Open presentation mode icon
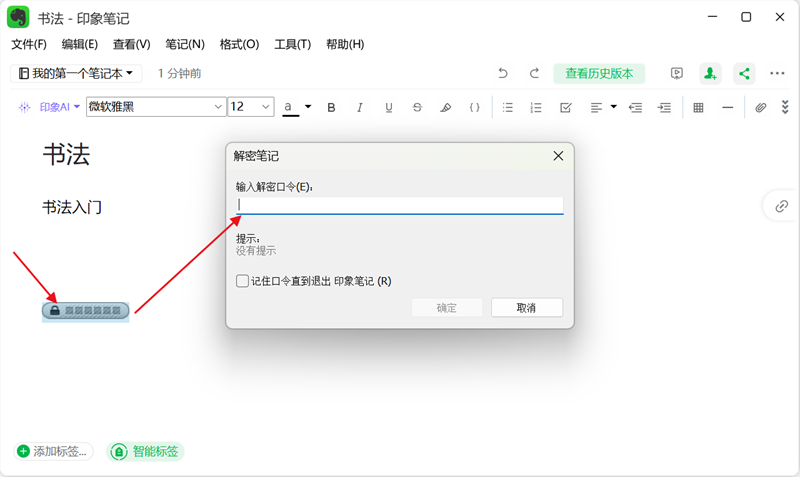Screen dimensions: 800x477 (677, 73)
